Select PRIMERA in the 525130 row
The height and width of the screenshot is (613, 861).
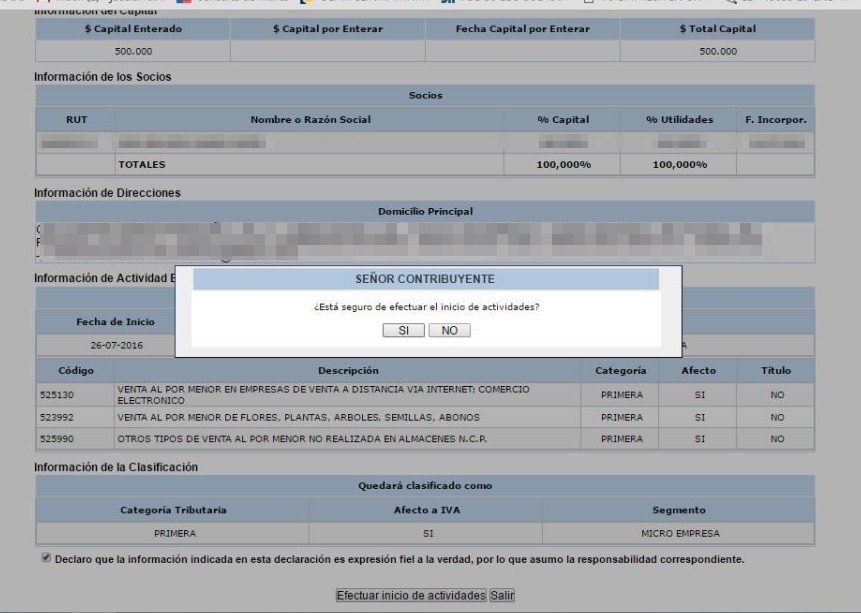(x=622, y=395)
